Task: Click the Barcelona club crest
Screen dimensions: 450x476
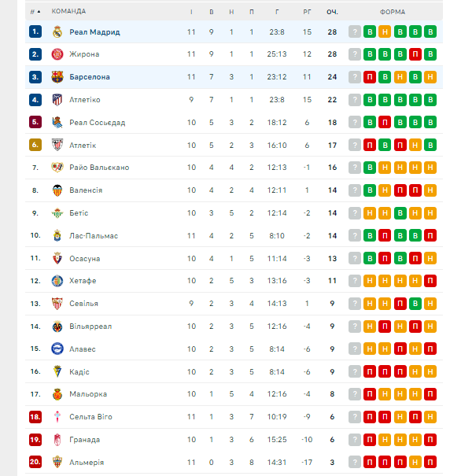Action: [x=57, y=77]
